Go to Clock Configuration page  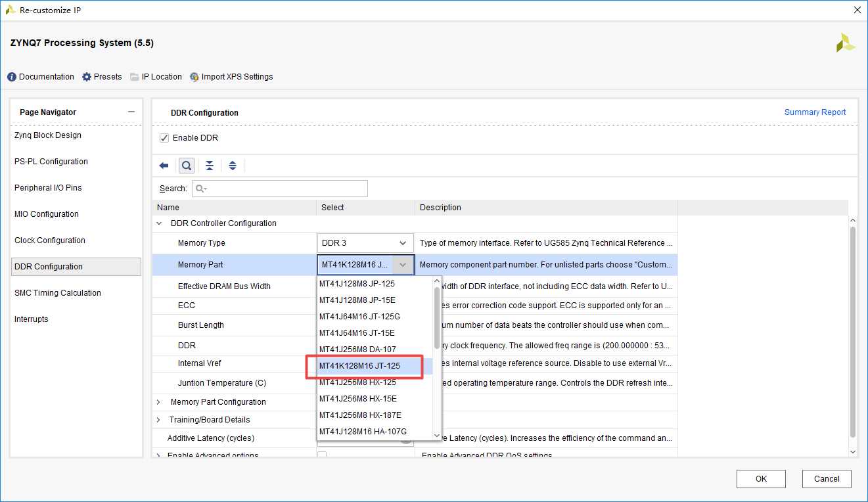50,240
